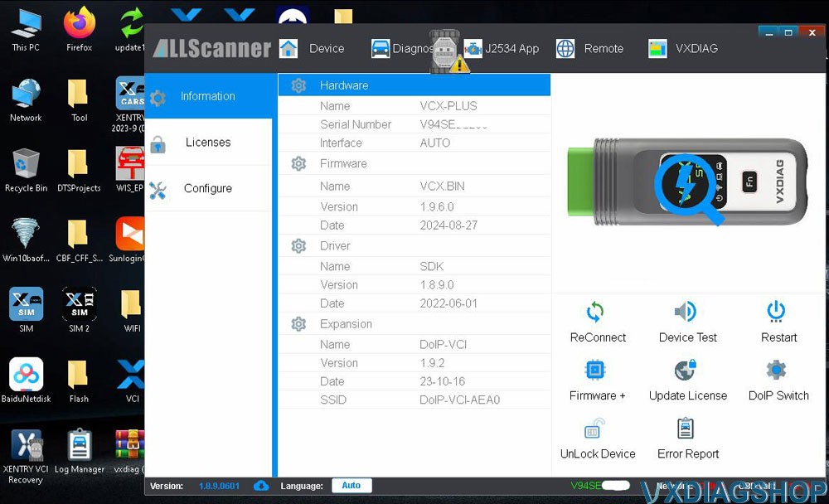Click the DoIP Switch gear icon
The height and width of the screenshot is (504, 829).
pyautogui.click(x=776, y=370)
